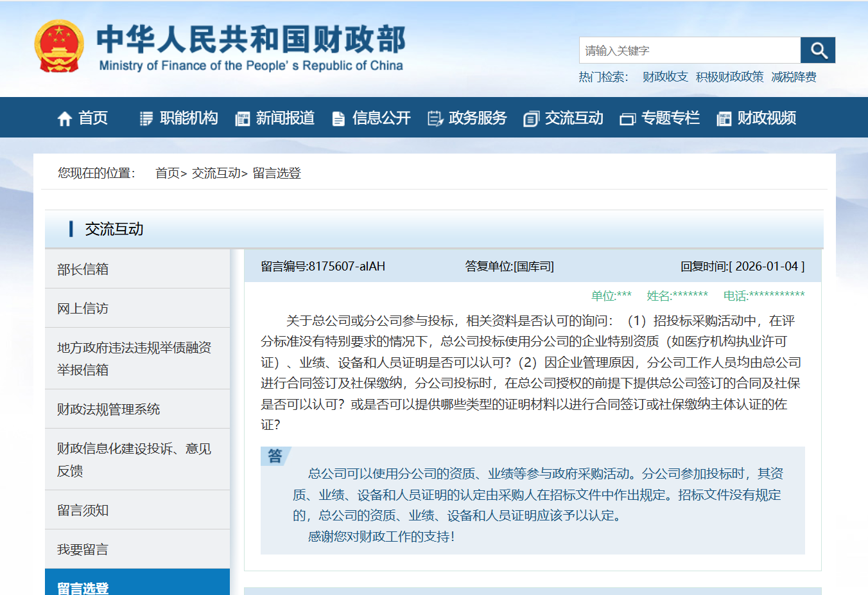868x595 pixels.
Task: Click the news icon beside 新闻报道
Action: 243,119
